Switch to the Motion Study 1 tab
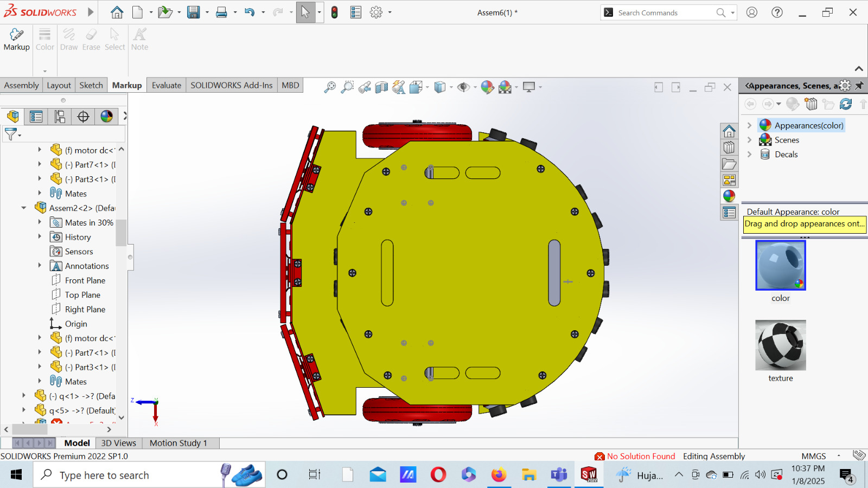 pyautogui.click(x=179, y=442)
